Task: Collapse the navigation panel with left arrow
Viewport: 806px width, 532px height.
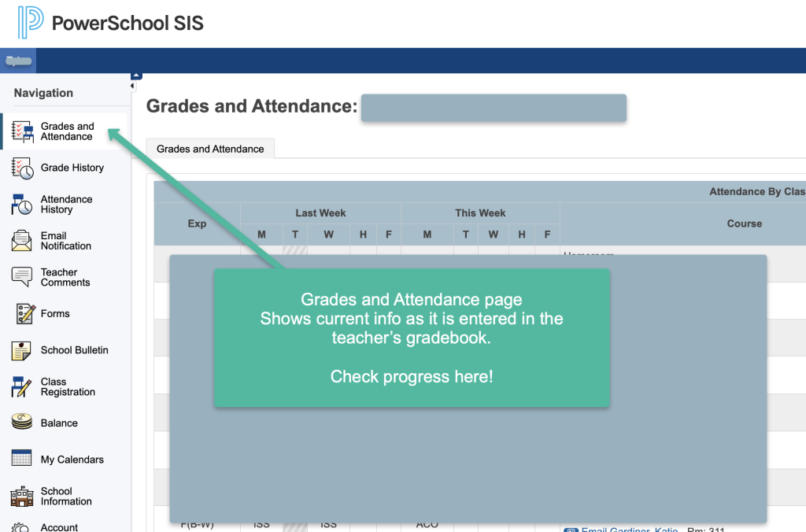Action: point(132,87)
